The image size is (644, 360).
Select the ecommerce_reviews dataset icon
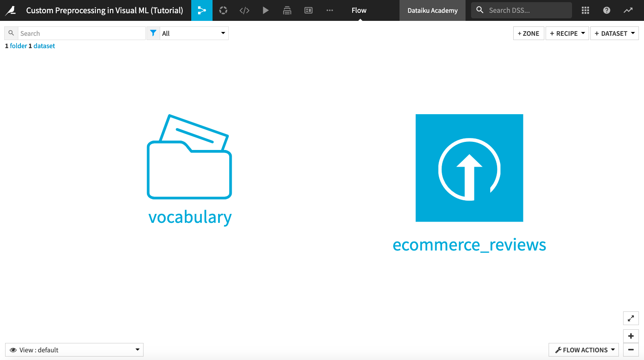tap(469, 168)
